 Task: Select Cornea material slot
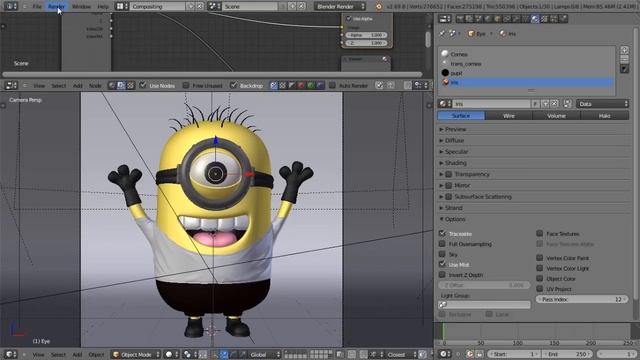click(x=527, y=54)
